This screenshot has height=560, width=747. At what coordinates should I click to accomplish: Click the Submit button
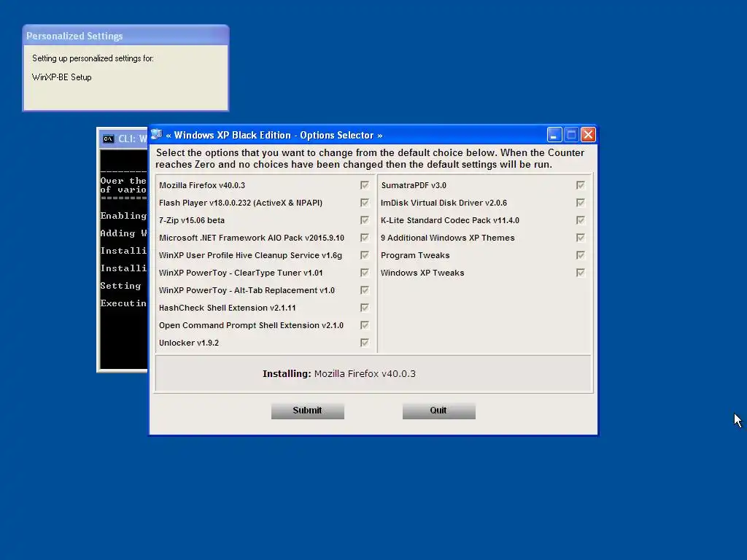(308, 411)
